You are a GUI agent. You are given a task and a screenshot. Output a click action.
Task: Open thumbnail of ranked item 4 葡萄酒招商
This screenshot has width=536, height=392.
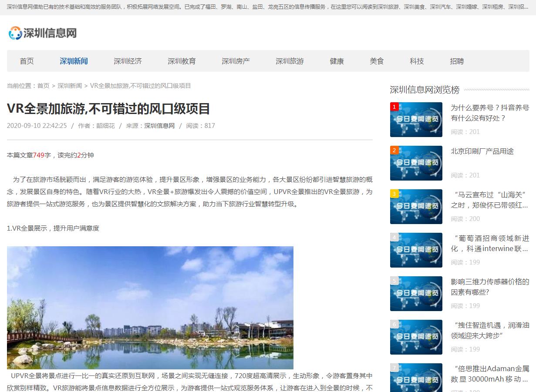416,250
